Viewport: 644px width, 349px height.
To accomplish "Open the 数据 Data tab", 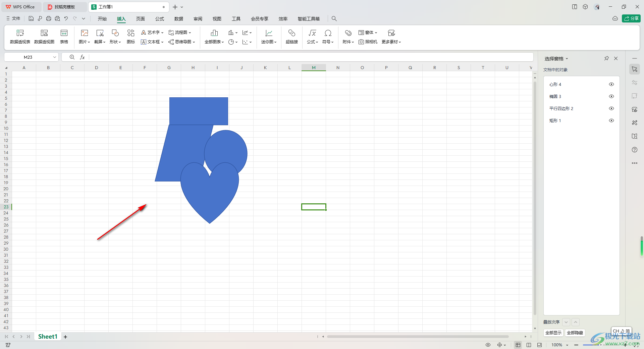I will [x=179, y=19].
